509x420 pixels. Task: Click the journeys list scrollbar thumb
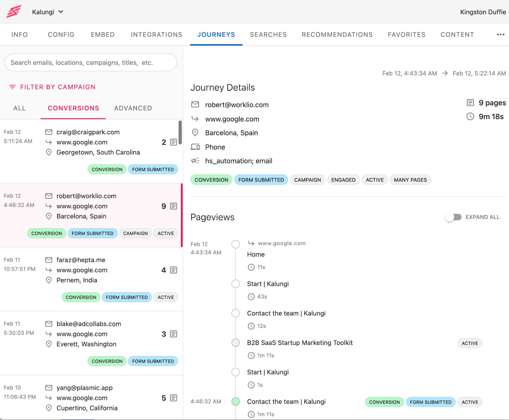coord(180,132)
